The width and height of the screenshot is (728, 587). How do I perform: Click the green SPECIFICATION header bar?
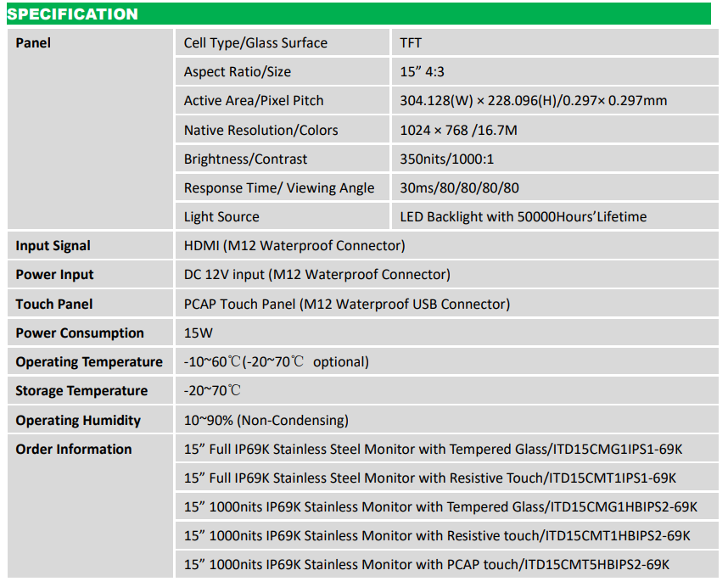pos(358,14)
